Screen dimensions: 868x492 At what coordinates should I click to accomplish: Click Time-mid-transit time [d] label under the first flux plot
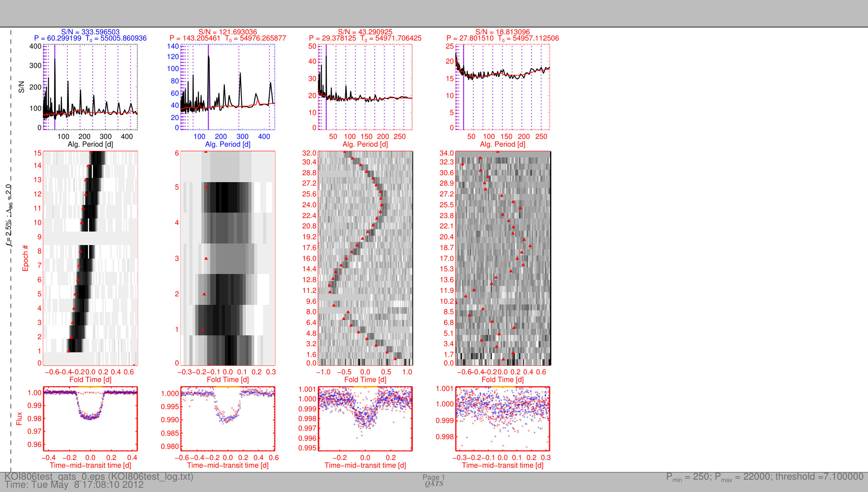[90, 465]
